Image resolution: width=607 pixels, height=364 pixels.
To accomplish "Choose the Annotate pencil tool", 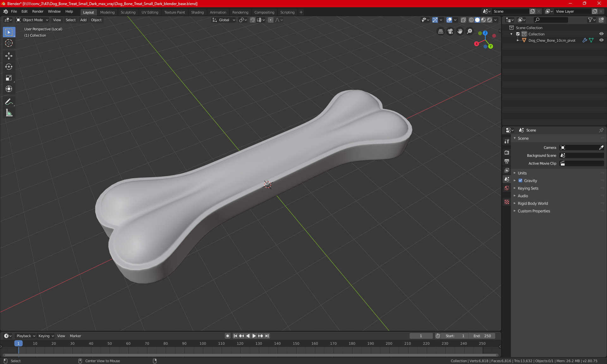I will 9,102.
